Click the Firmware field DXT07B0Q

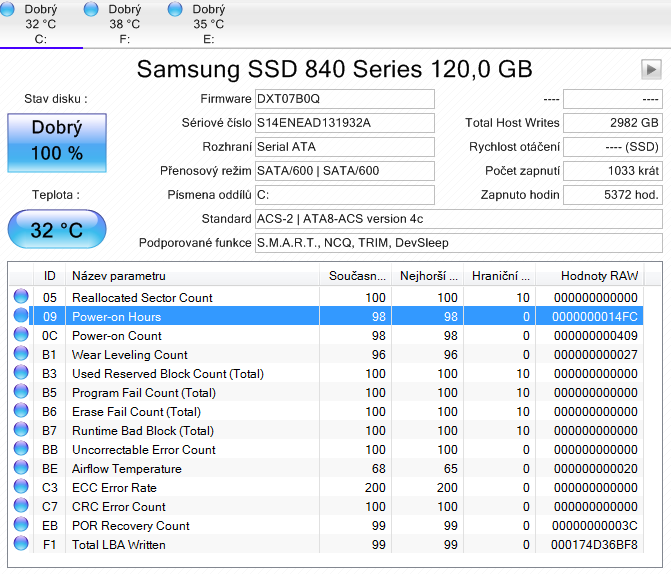point(344,99)
